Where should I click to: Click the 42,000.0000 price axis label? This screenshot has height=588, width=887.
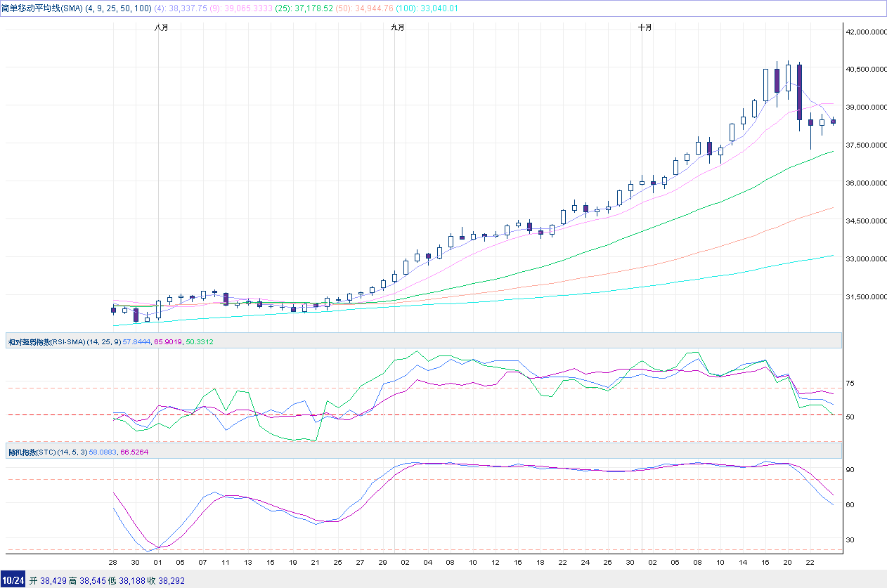point(865,32)
